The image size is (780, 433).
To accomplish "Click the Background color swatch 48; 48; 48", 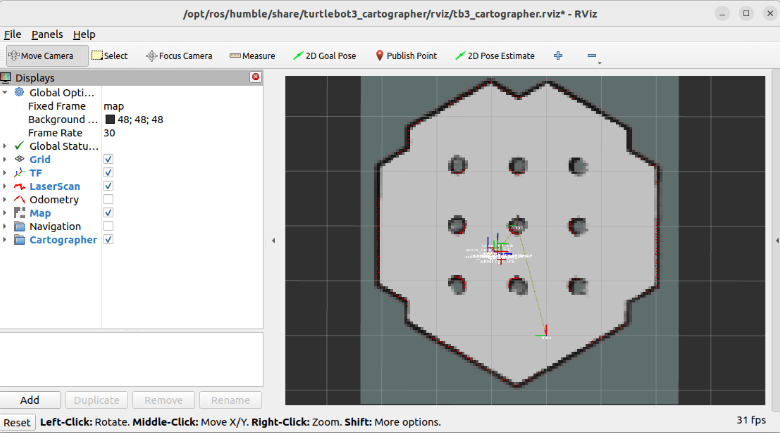I will pyautogui.click(x=110, y=119).
